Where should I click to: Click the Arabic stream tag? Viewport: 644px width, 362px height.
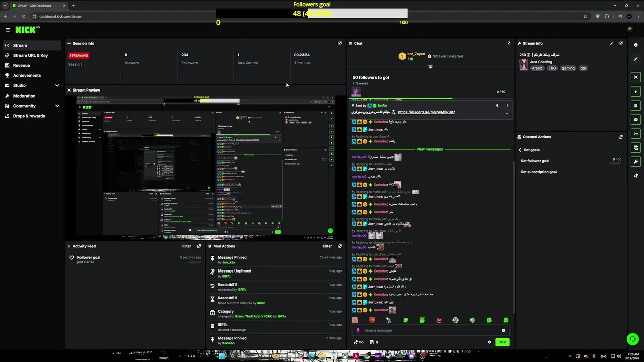coord(537,68)
